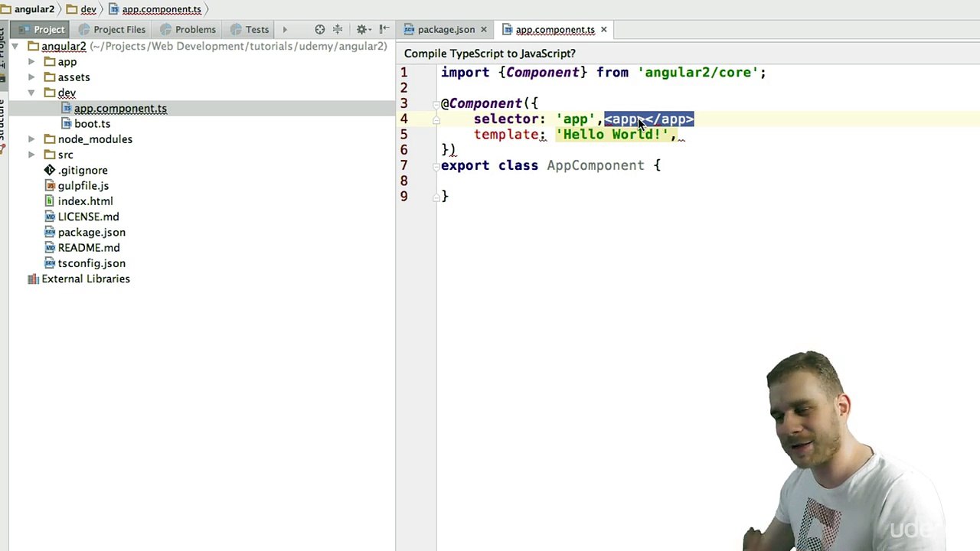
Task: Click the collapse all icon in Project panel
Action: (x=338, y=29)
